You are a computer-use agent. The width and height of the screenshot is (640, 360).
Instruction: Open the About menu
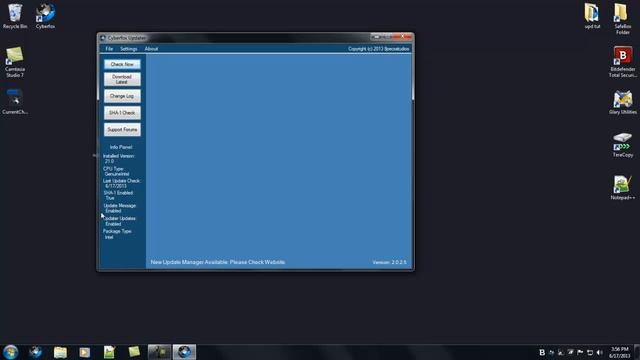tap(151, 49)
